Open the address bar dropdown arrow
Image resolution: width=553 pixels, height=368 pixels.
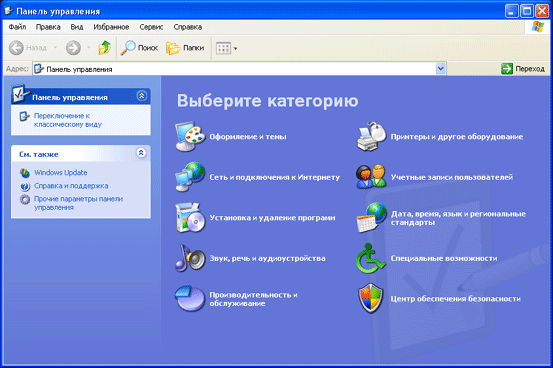440,69
